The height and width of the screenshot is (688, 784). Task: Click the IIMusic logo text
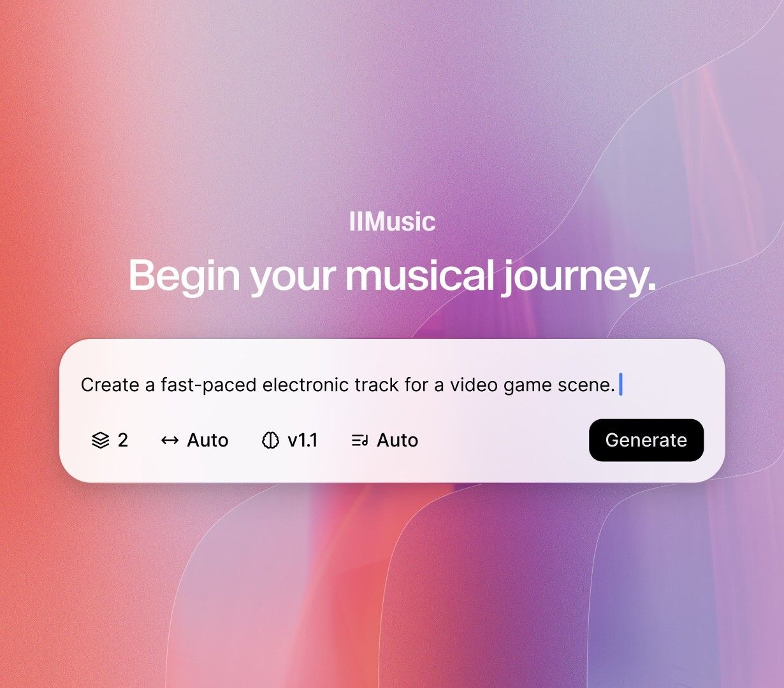pos(393,222)
